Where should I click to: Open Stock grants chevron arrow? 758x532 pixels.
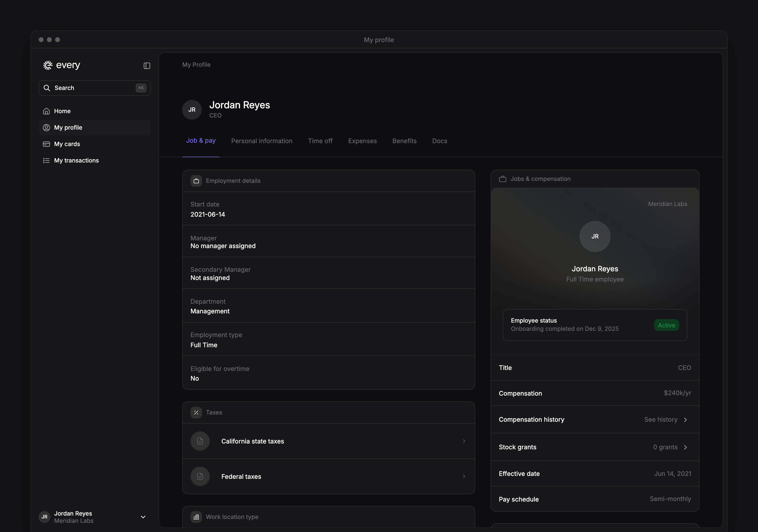pos(685,447)
